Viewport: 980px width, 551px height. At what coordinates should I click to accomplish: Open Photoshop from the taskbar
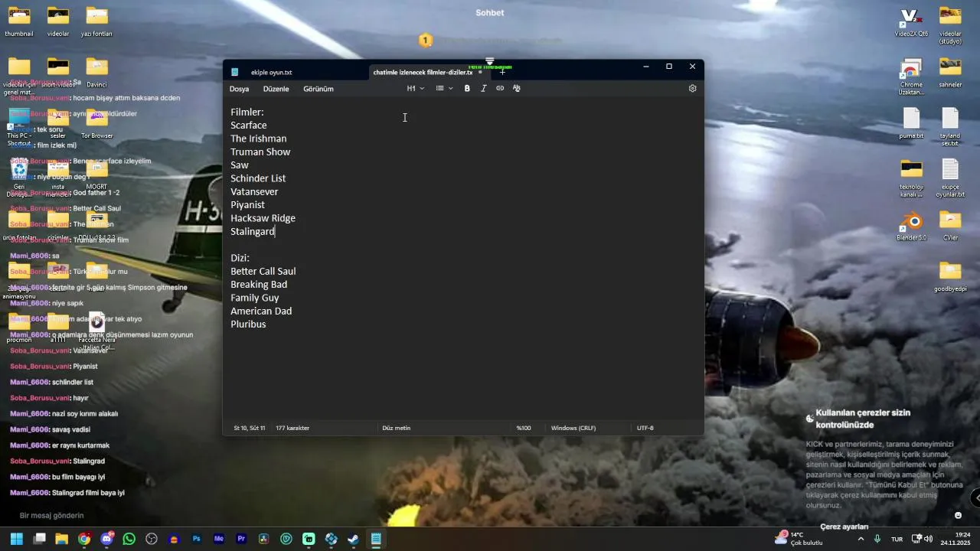197,539
